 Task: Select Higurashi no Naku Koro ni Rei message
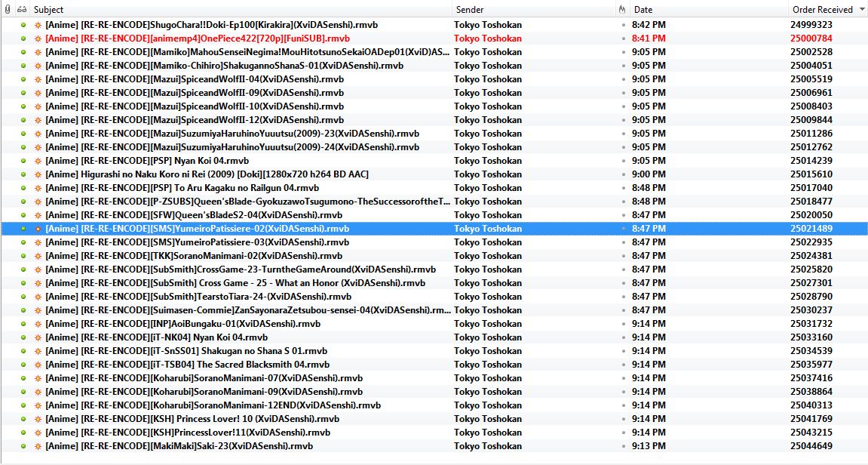click(207, 174)
